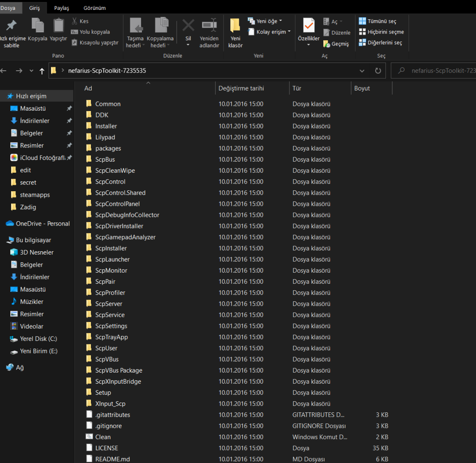
Task: Click the Kopyala copy icon
Action: [38, 26]
